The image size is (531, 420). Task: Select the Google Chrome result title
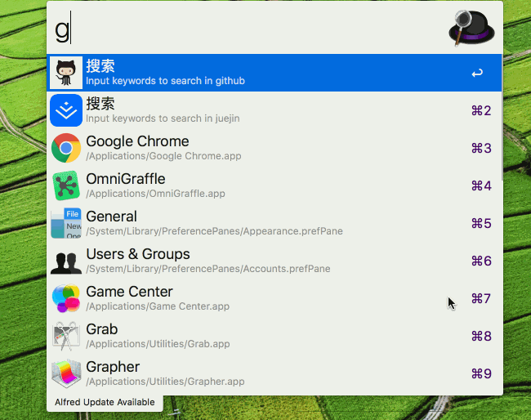pyautogui.click(x=137, y=141)
